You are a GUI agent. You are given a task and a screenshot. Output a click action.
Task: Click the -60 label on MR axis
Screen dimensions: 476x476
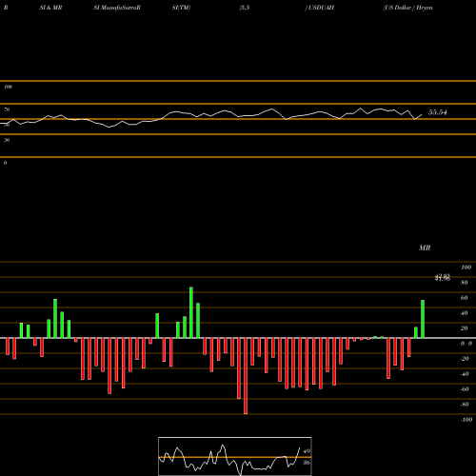[x=465, y=389]
